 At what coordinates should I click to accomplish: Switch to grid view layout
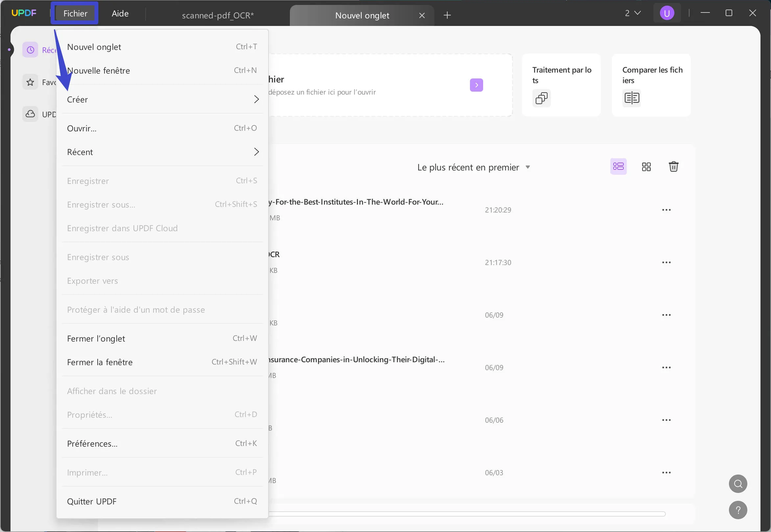click(646, 167)
